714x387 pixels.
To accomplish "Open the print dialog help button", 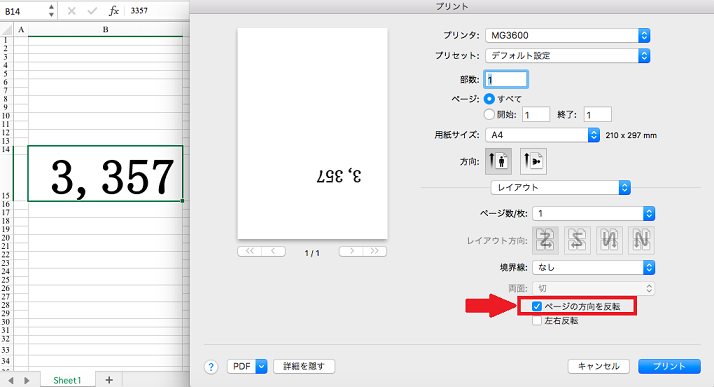I will [211, 367].
